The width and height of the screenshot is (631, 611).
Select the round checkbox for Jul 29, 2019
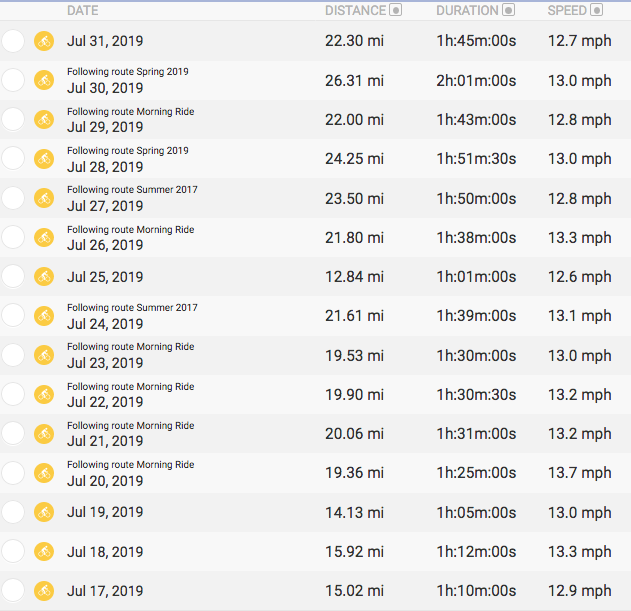[13, 120]
